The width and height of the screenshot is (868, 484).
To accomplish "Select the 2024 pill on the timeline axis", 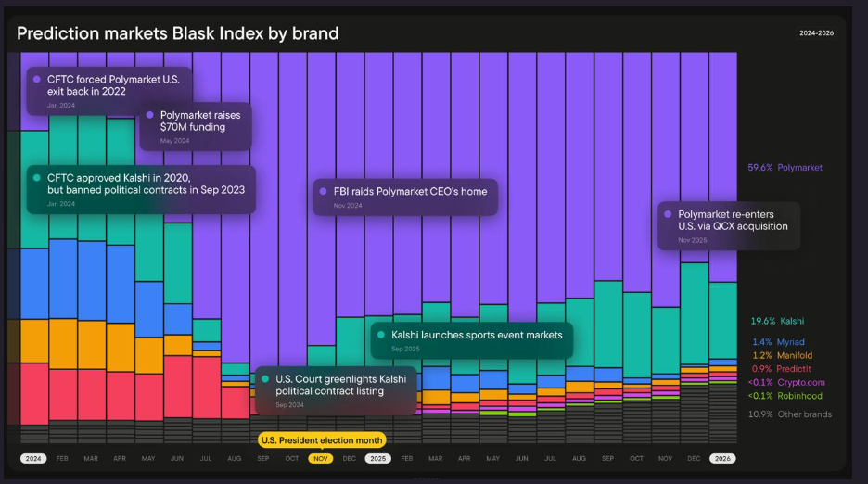I will pyautogui.click(x=33, y=458).
